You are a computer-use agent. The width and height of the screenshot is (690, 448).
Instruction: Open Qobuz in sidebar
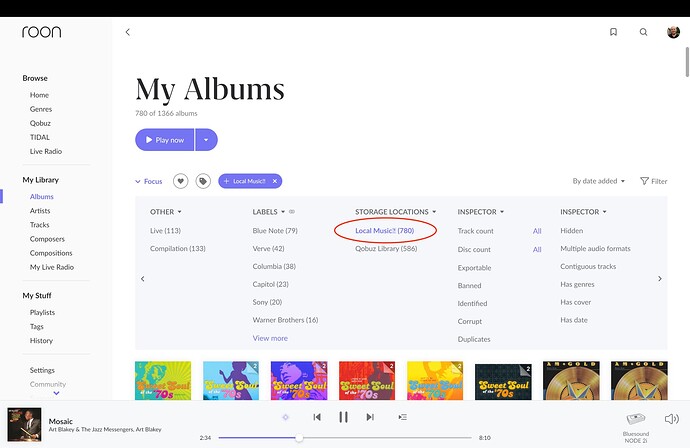[x=40, y=123]
